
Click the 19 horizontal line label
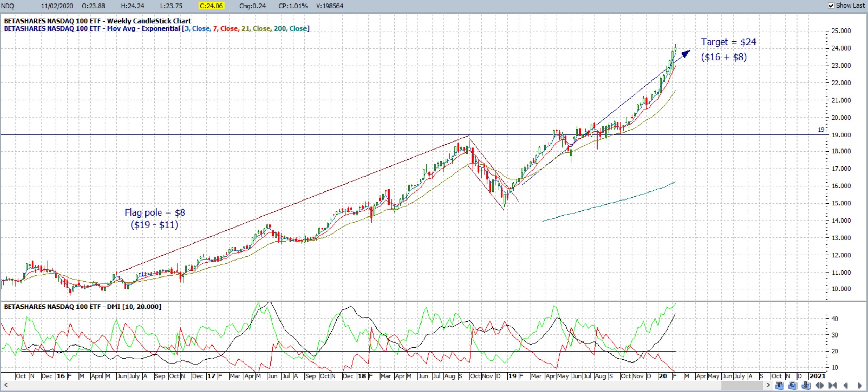click(821, 130)
